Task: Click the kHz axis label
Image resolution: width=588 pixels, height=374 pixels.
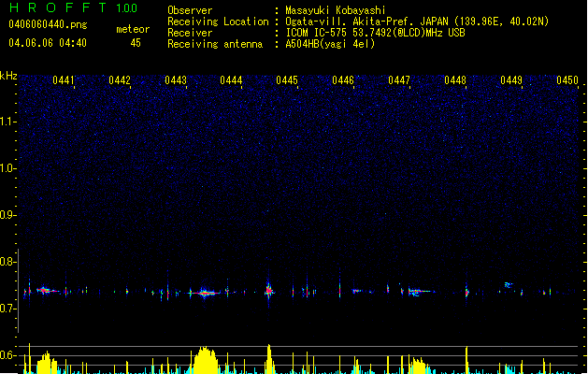Action: pyautogui.click(x=8, y=76)
